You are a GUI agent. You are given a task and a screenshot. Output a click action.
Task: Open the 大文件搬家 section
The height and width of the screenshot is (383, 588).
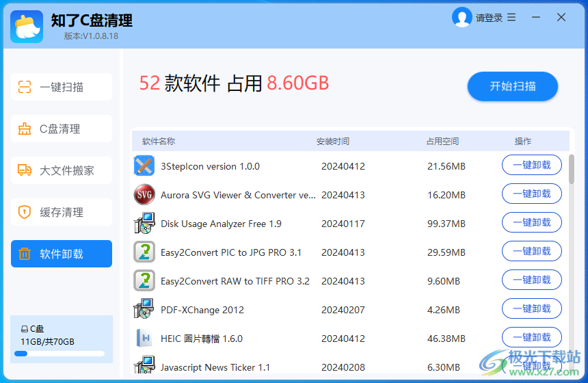(62, 170)
